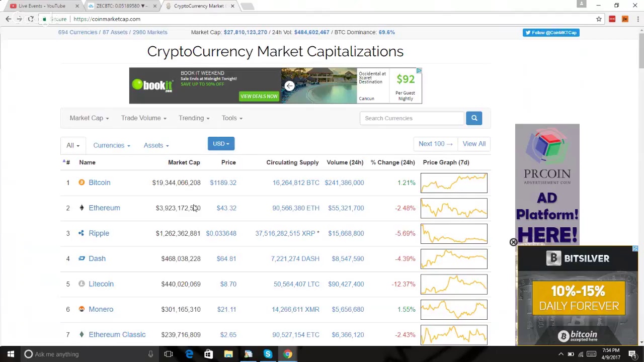
Task: Click the browser address bar URL
Action: [107, 19]
